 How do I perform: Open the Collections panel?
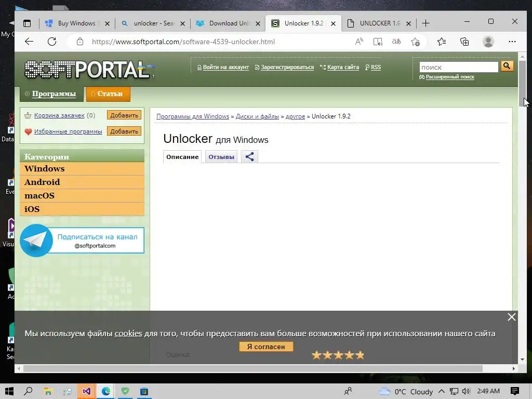464,42
